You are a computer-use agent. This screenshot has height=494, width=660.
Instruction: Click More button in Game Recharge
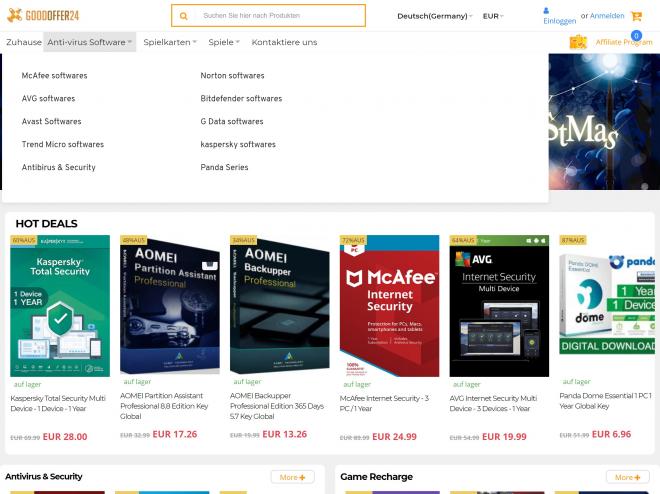(628, 477)
